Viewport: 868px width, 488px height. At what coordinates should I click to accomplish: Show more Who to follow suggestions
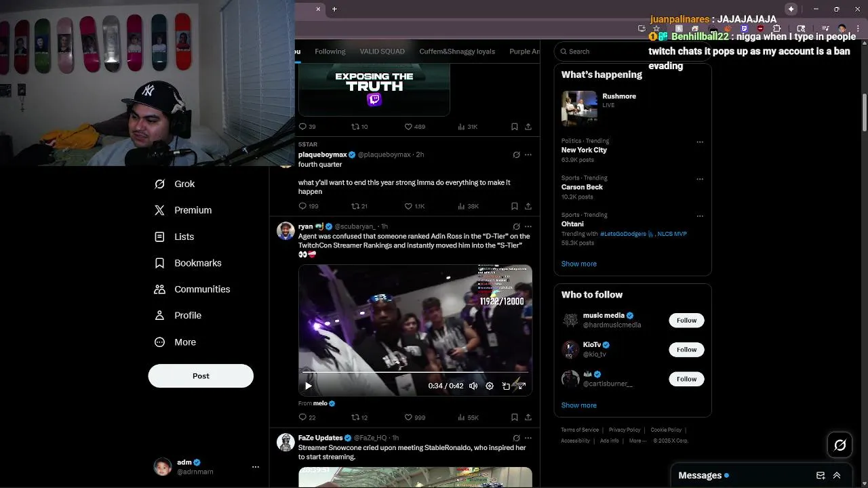click(x=579, y=405)
